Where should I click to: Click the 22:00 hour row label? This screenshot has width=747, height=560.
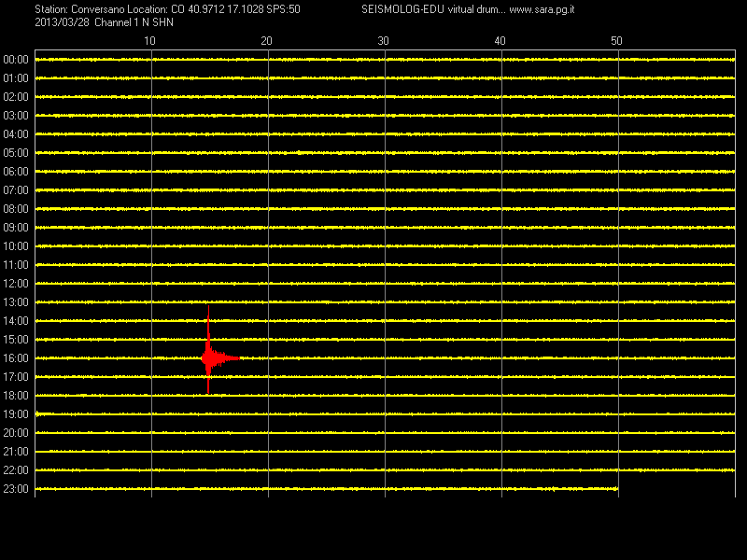16,470
